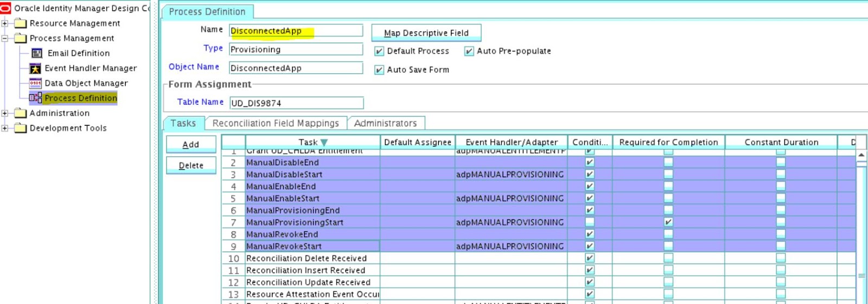The image size is (868, 304).
Task: Check Required for Completion for Reconciliation Insert Received
Action: coord(668,270)
